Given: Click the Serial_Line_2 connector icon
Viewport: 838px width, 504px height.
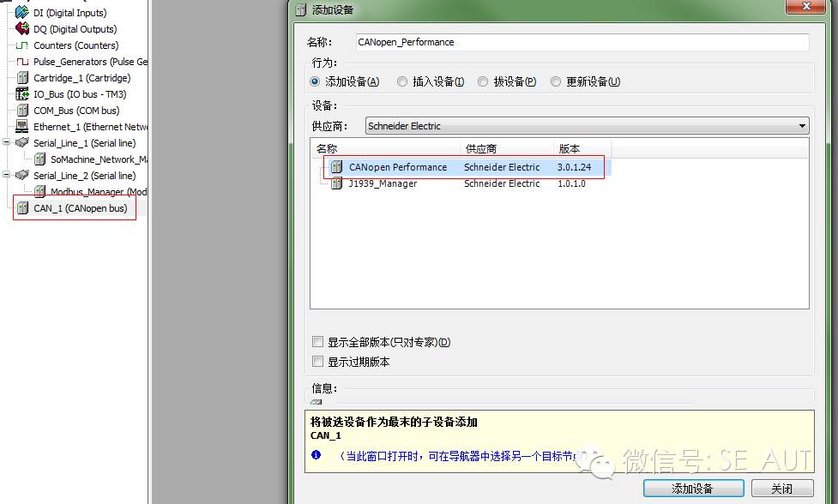Looking at the screenshot, I should 22,175.
